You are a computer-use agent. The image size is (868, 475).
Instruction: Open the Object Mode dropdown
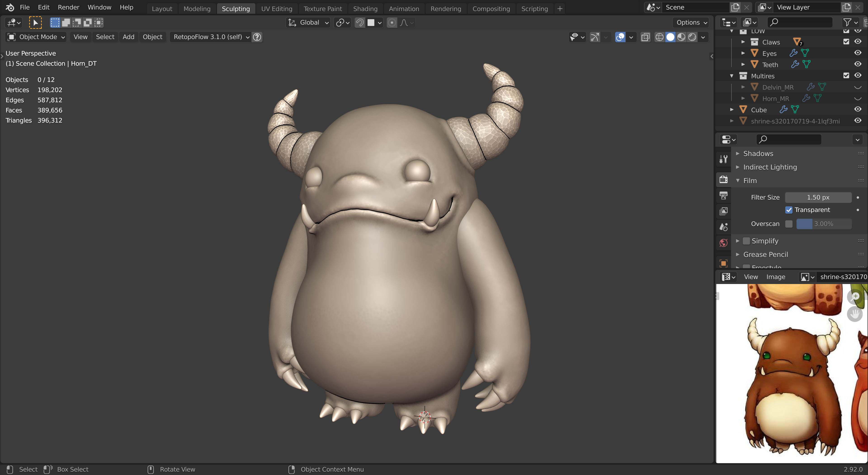tap(36, 37)
